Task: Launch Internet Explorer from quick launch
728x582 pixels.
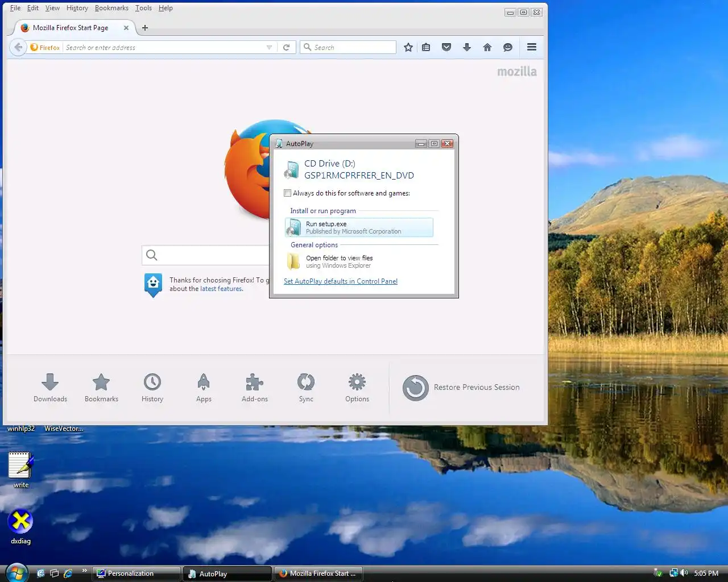Action: [x=68, y=573]
